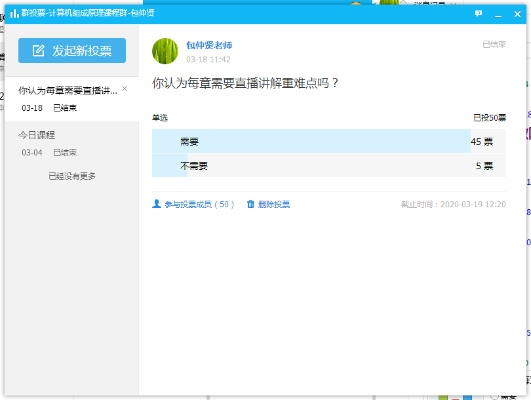The height and width of the screenshot is (400, 531).
Task: Click the 删除投票 link
Action: [x=274, y=204]
